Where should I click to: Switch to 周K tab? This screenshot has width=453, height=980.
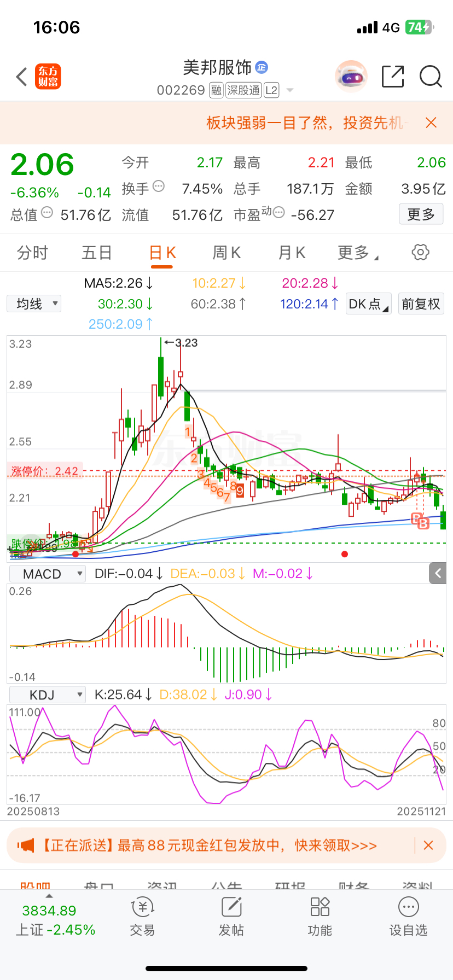click(227, 253)
